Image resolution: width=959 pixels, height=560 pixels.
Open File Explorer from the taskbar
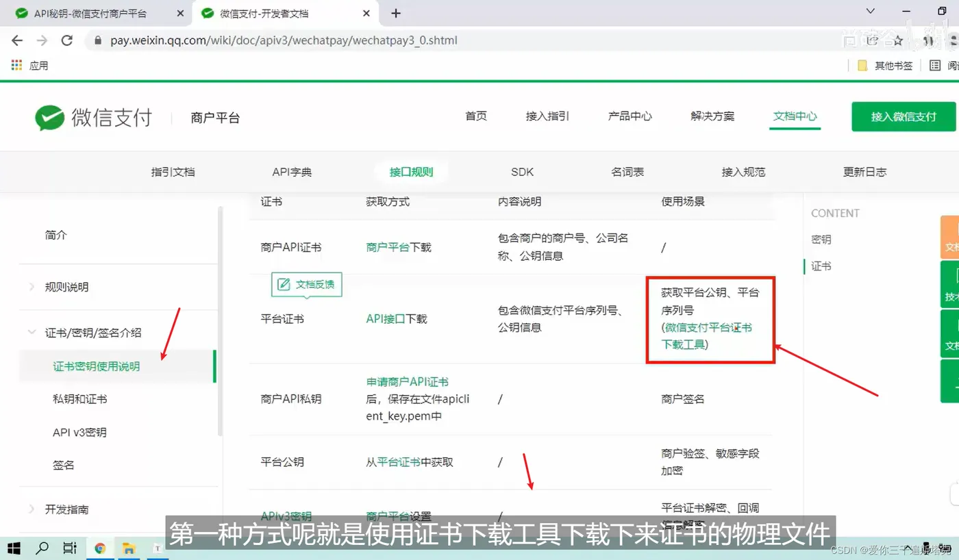click(127, 548)
